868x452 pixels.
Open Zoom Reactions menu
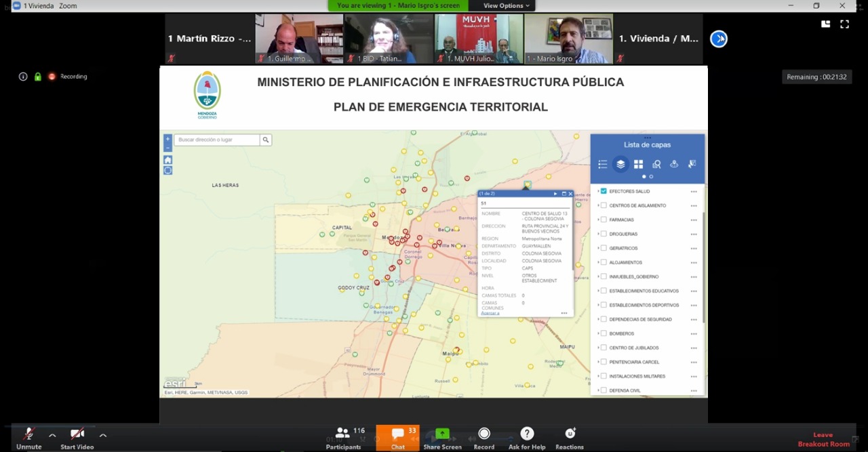570,438
